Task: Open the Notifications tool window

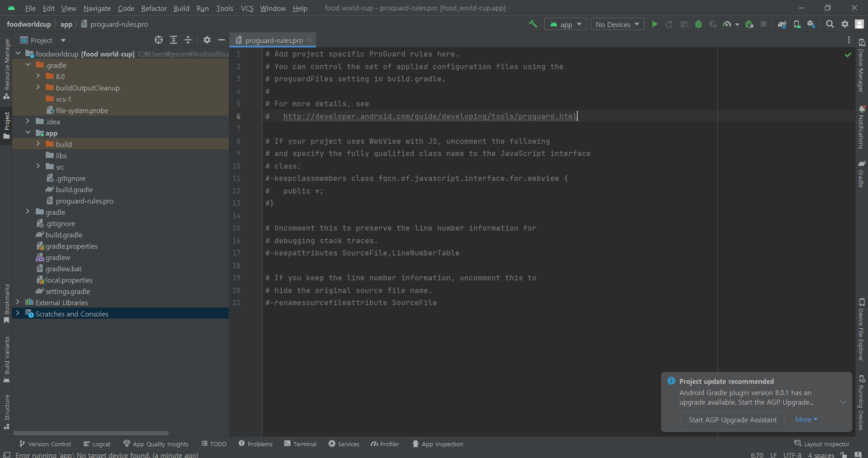Action: 862,127
